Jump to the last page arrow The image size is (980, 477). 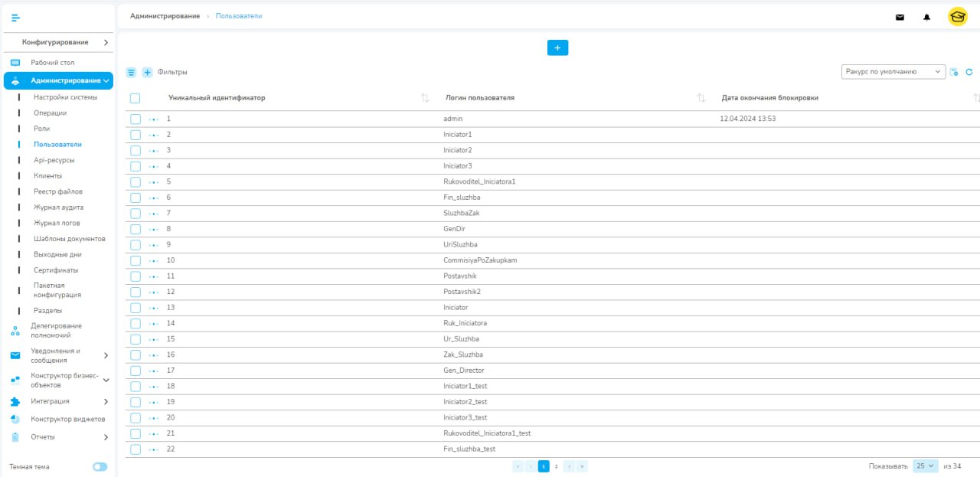(x=582, y=466)
